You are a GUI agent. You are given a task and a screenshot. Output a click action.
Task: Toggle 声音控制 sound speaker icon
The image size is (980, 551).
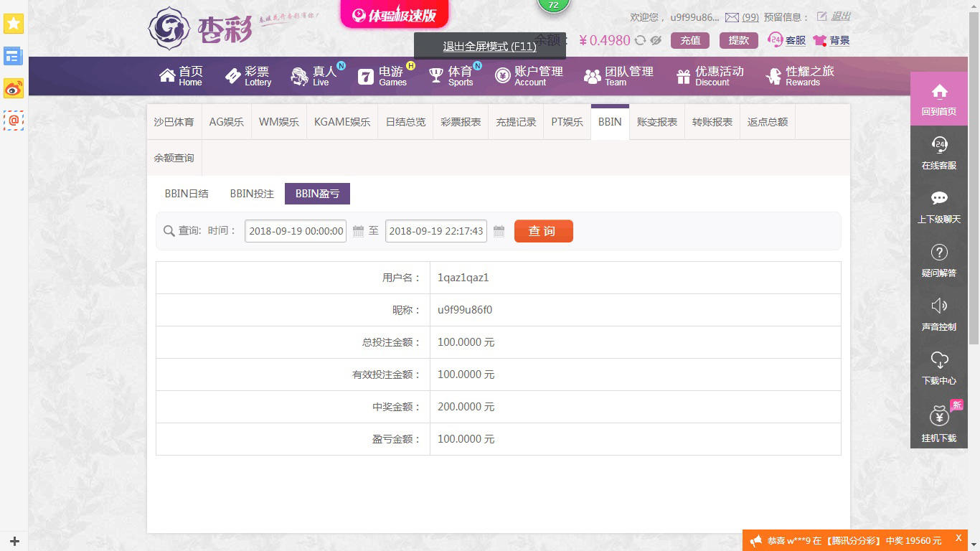tap(939, 306)
